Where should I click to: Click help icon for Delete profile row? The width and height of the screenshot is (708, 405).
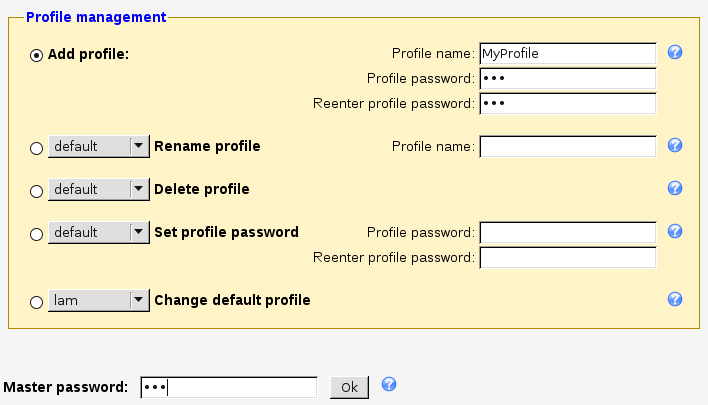675,188
